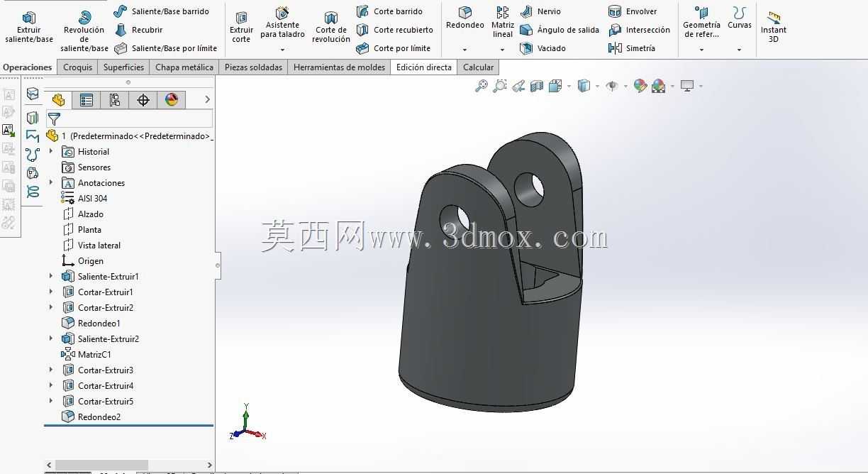Switch to Herramientas de moldes tab
Screen dimensions: 868x474
[339, 67]
